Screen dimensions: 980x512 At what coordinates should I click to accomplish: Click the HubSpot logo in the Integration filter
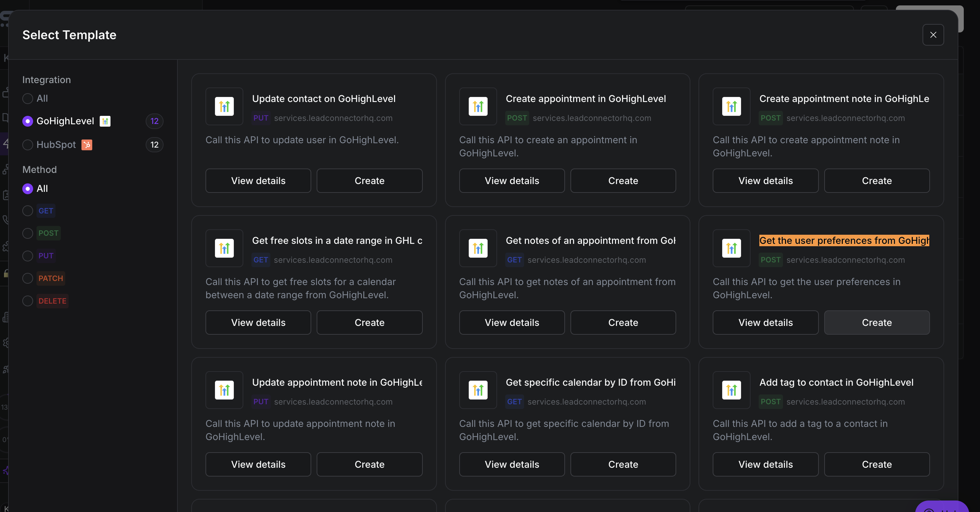(87, 145)
